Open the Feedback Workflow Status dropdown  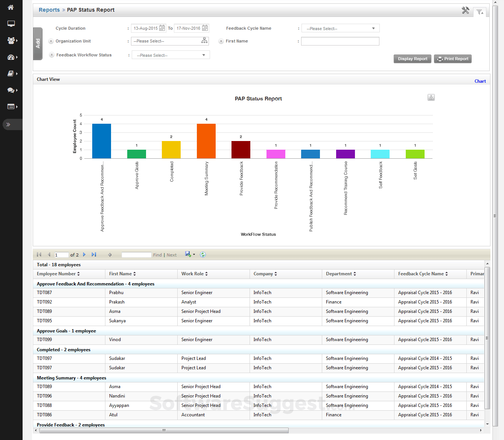pyautogui.click(x=204, y=55)
